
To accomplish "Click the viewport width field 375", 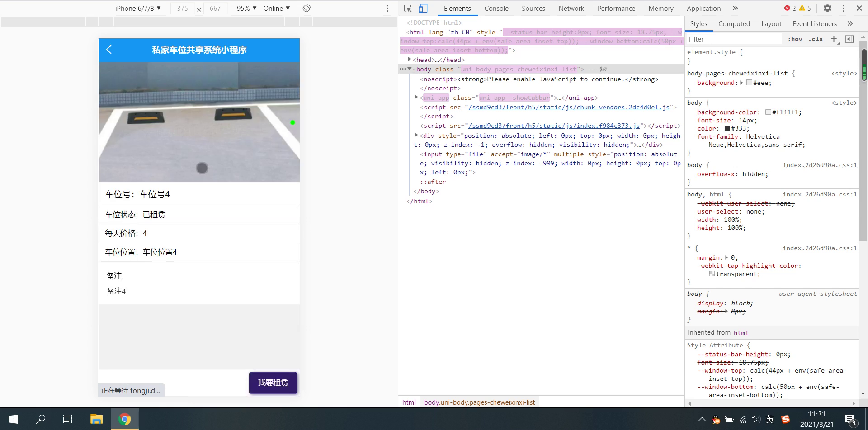I will click(182, 8).
